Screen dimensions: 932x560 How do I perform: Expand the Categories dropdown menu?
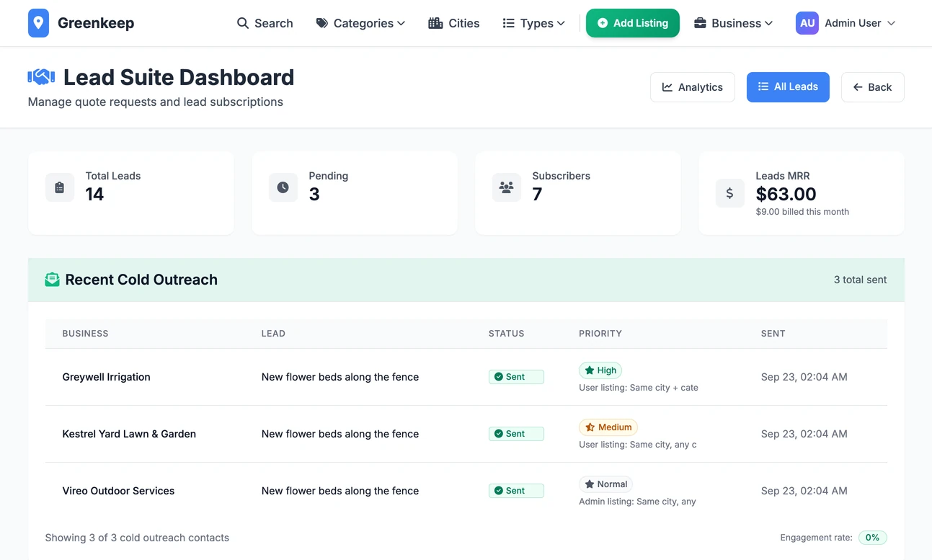360,23
